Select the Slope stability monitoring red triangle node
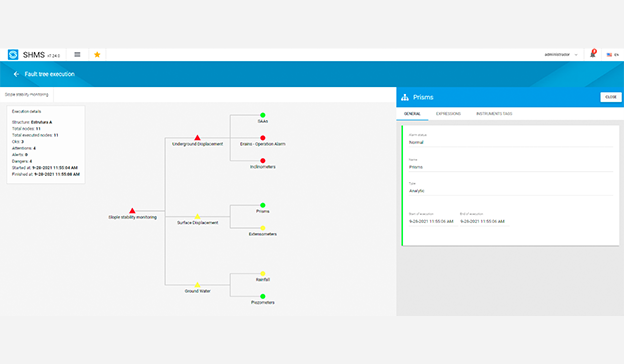Image resolution: width=624 pixels, height=364 pixels. 132,211
